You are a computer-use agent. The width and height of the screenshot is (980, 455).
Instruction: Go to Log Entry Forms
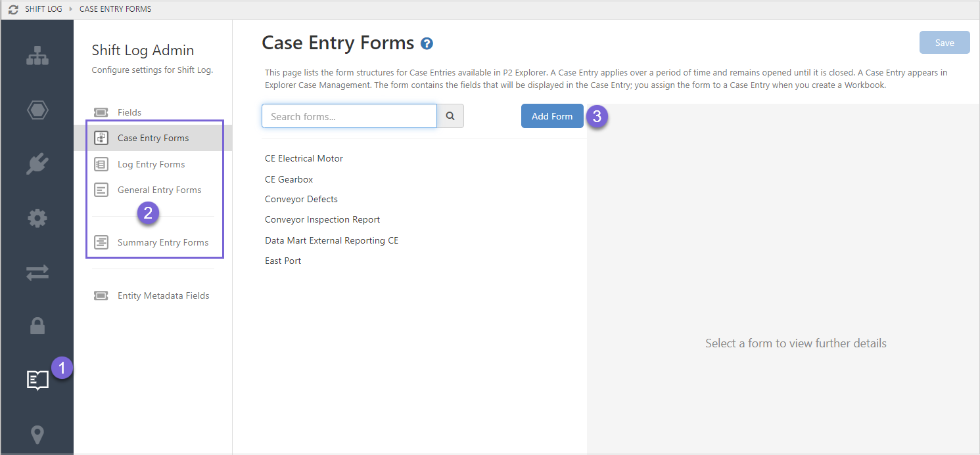point(151,164)
